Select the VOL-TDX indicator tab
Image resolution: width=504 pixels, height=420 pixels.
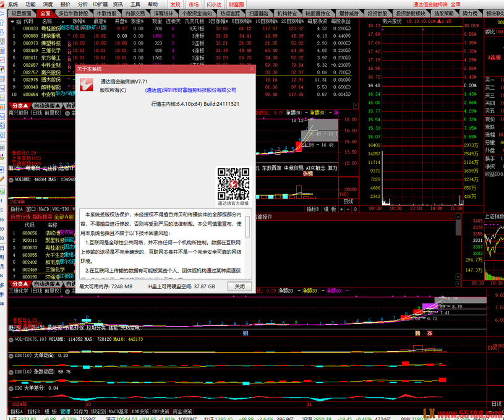pos(61,209)
